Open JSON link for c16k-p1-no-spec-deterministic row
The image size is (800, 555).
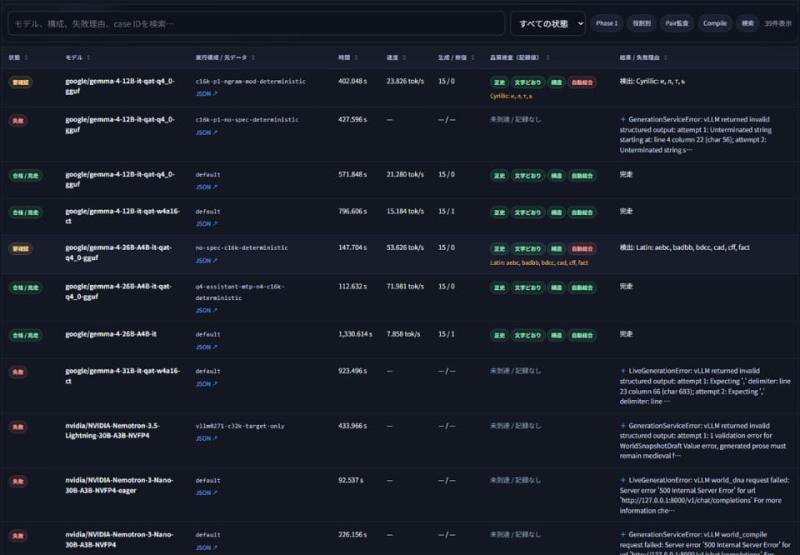pyautogui.click(x=207, y=133)
